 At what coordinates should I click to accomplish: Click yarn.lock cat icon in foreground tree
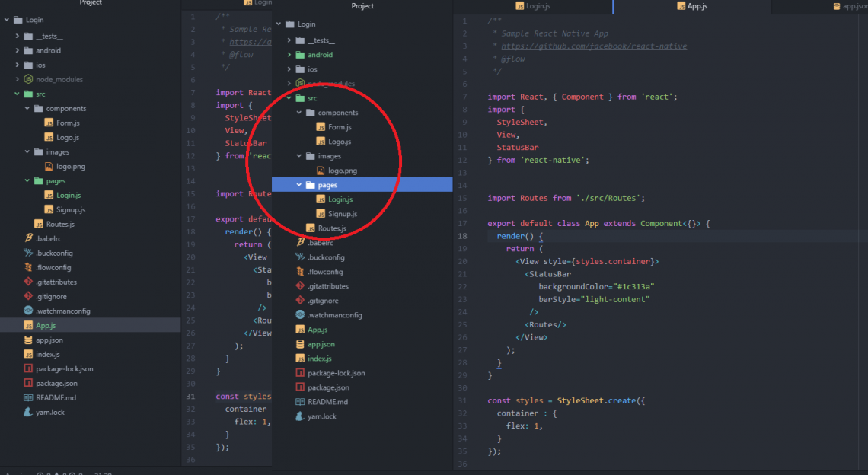click(x=301, y=416)
